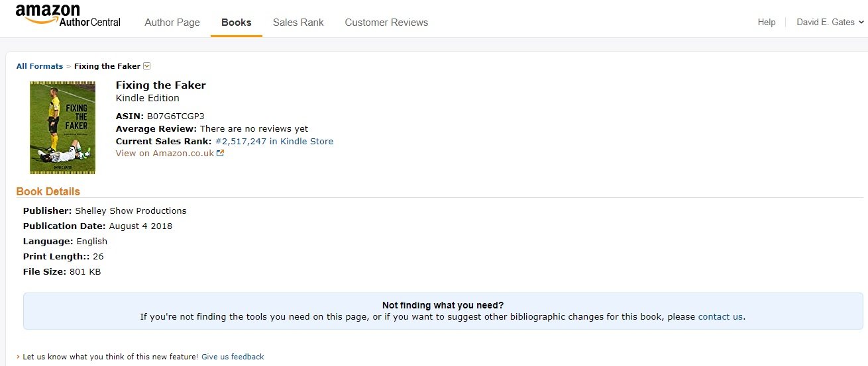
Task: Open the Kindle Store sales rank link
Action: tap(274, 141)
